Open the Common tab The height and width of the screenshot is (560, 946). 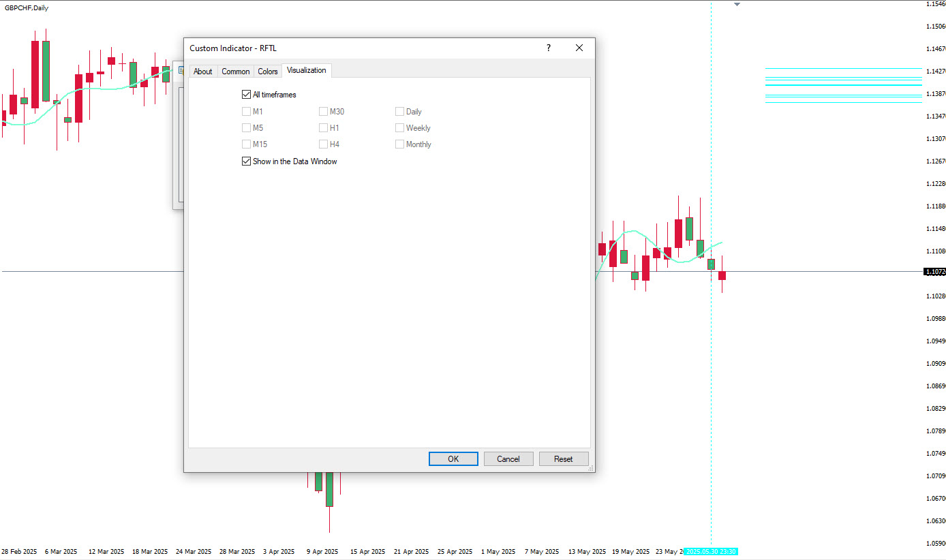(x=235, y=72)
